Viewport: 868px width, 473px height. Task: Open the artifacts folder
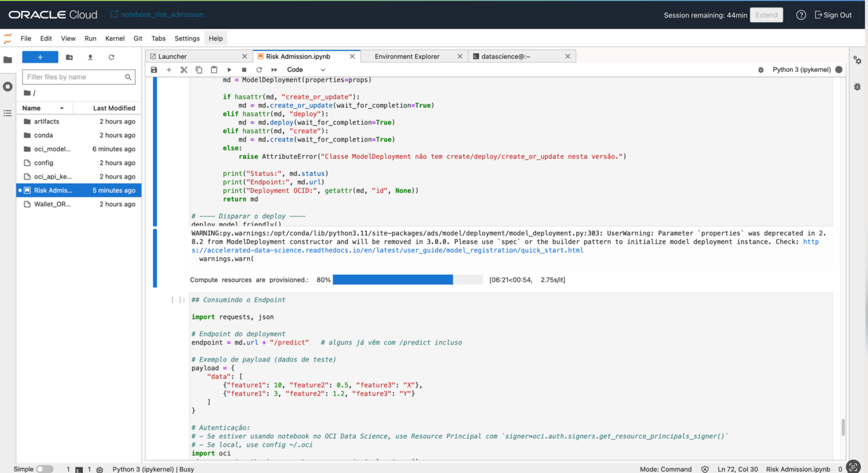(x=46, y=122)
